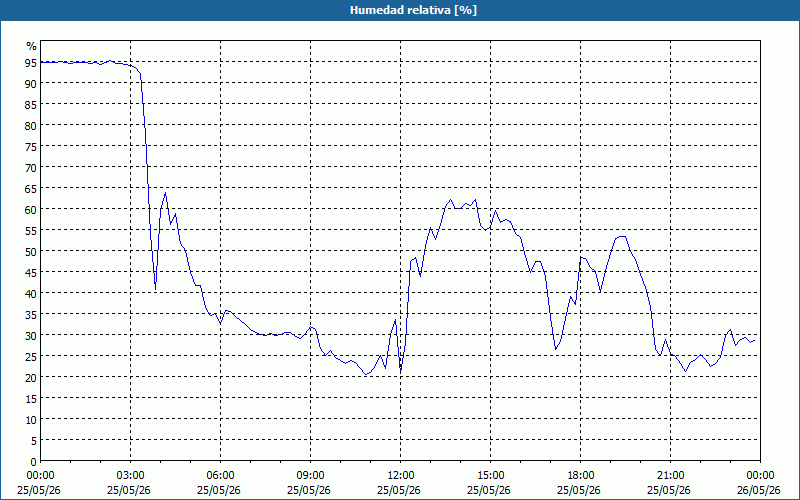Click the 45 value on the y-axis
Image resolution: width=800 pixels, height=500 pixels.
click(x=31, y=272)
